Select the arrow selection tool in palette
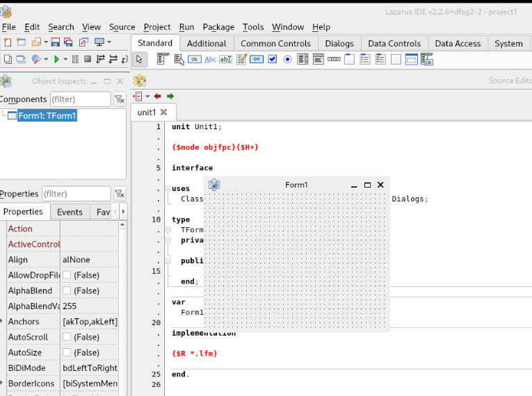 pos(139,59)
